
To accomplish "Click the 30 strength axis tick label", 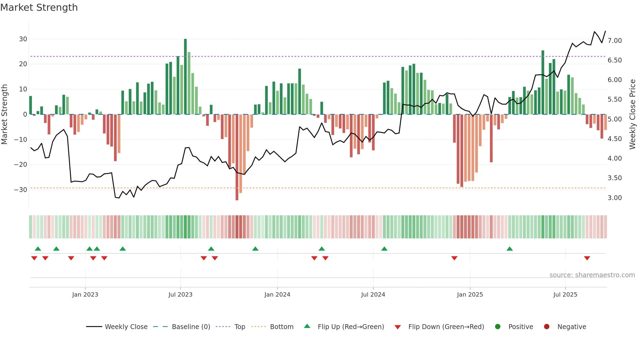I will pyautogui.click(x=23, y=39).
